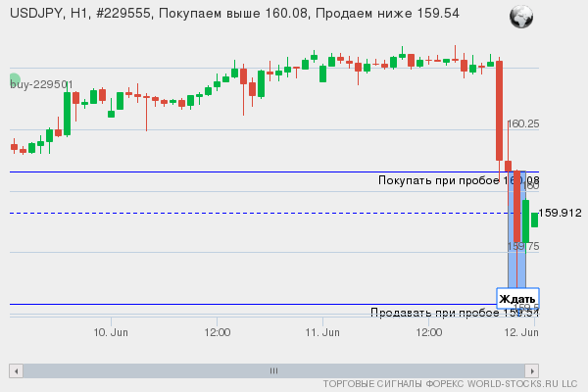Click the 'Покупать при пробое 160.08' label

pos(459,180)
